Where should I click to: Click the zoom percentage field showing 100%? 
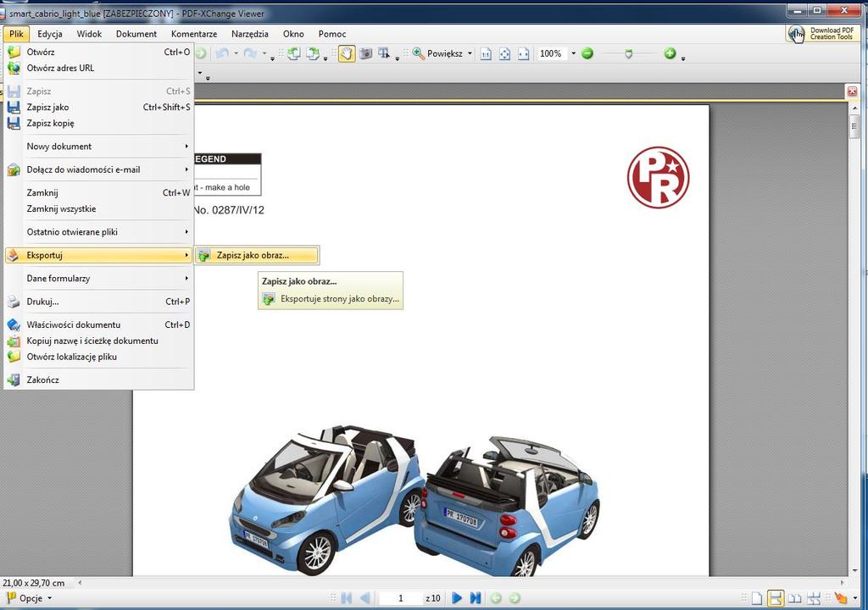(x=551, y=53)
